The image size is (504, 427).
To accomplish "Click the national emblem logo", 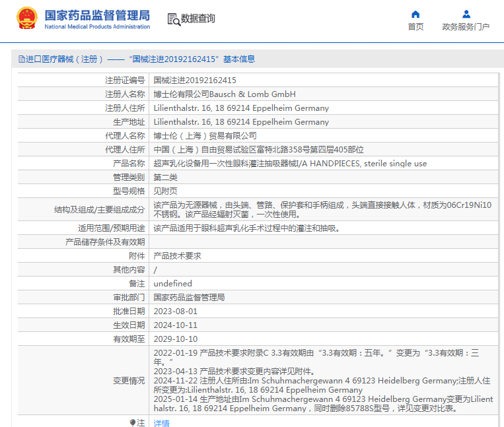I will [27, 18].
